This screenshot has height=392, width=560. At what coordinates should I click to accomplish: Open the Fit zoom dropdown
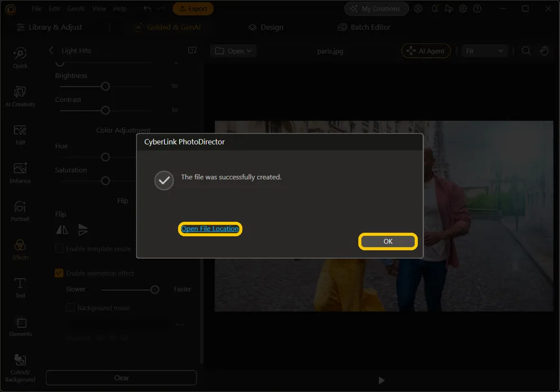484,51
